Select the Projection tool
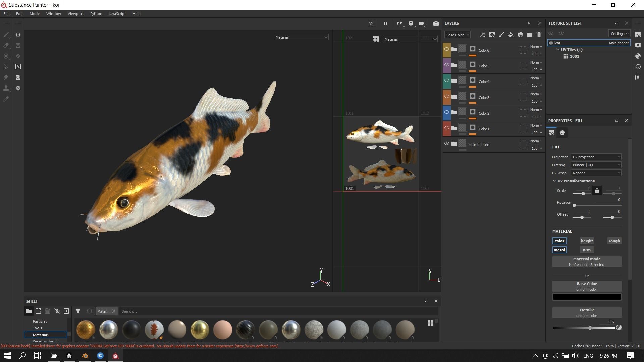 pos(6,56)
